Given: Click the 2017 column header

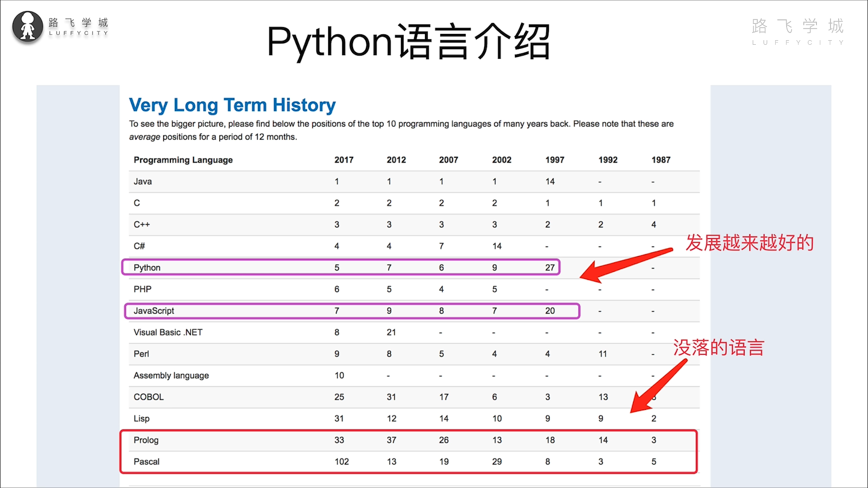Looking at the screenshot, I should point(344,160).
